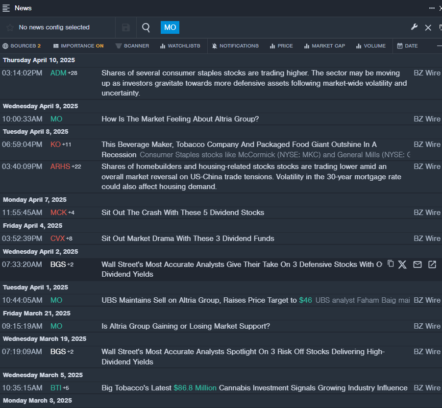The image size is (442, 408).
Task: Click BZ Wire source on the MCK row
Action: (x=427, y=212)
